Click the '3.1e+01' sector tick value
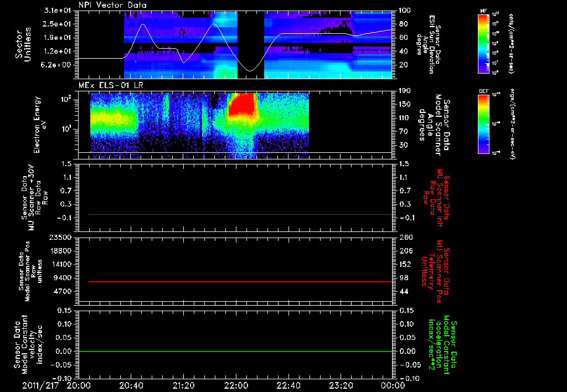The width and height of the screenshot is (567, 392). point(59,11)
